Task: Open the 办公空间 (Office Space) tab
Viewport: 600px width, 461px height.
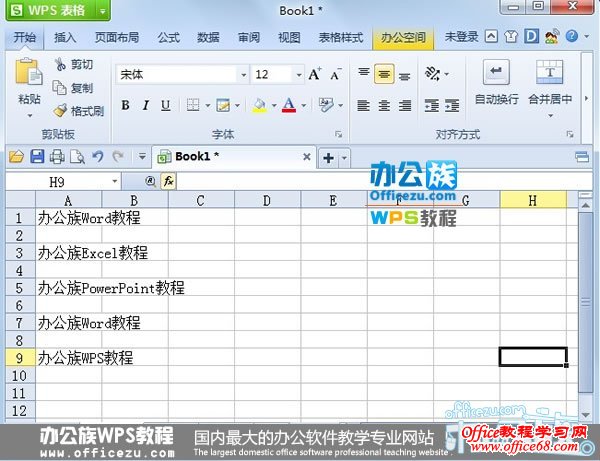Action: [x=403, y=38]
